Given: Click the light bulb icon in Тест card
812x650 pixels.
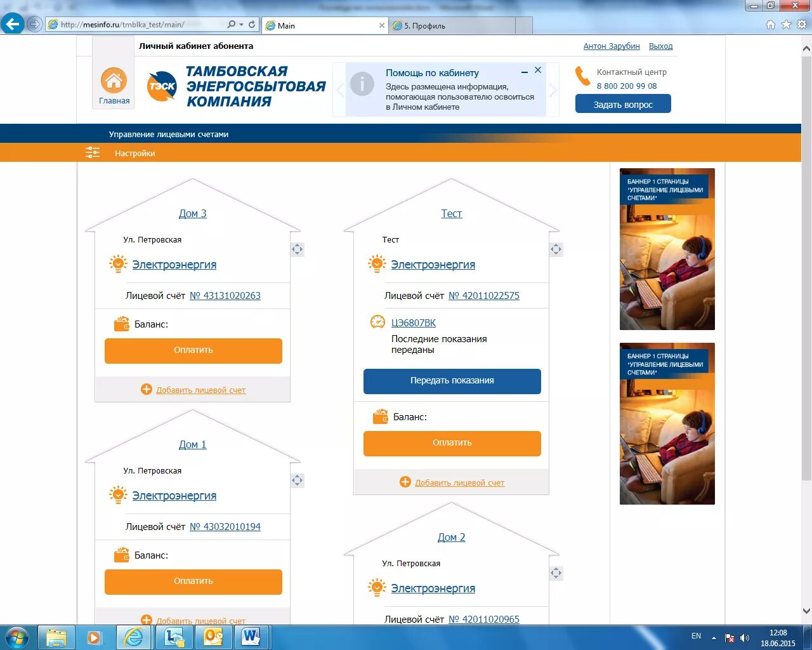Looking at the screenshot, I should 377,264.
